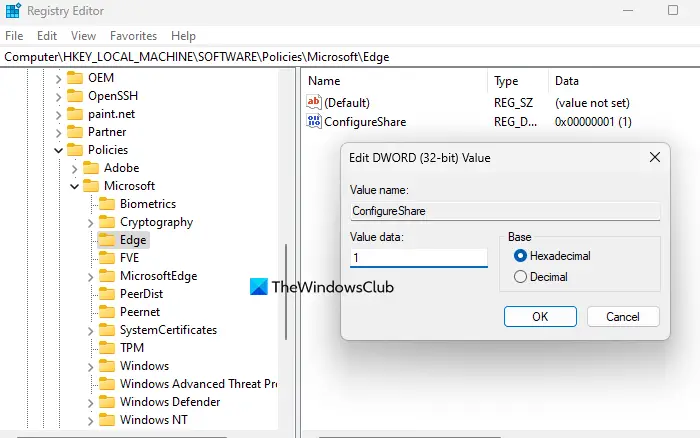
Task: Expand the Windows NT key
Action: (90, 421)
